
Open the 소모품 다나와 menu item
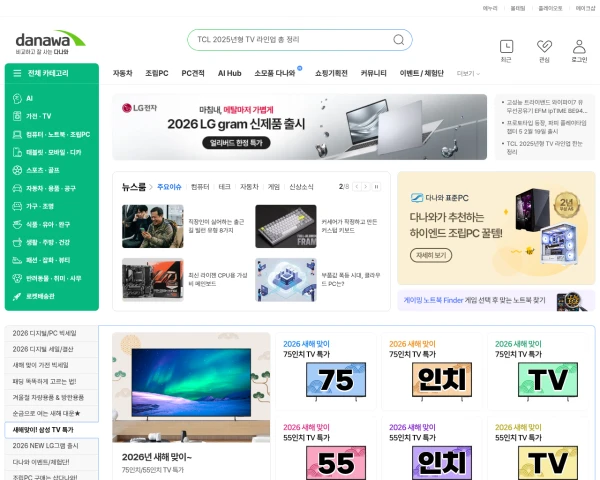[275, 73]
